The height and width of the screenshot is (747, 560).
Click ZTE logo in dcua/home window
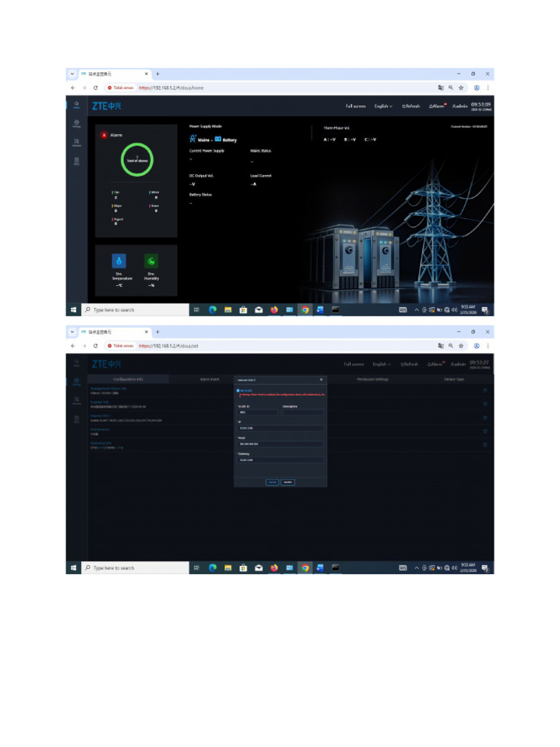pos(106,106)
